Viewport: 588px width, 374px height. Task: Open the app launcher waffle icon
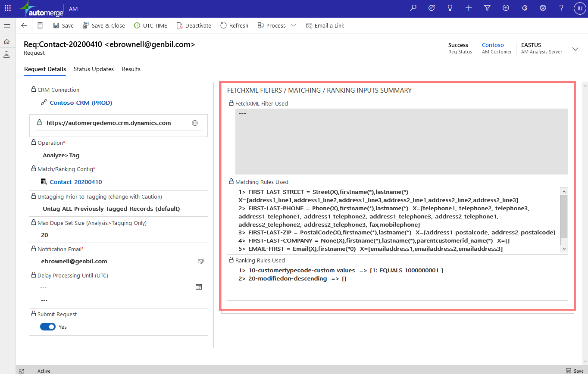[8, 8]
